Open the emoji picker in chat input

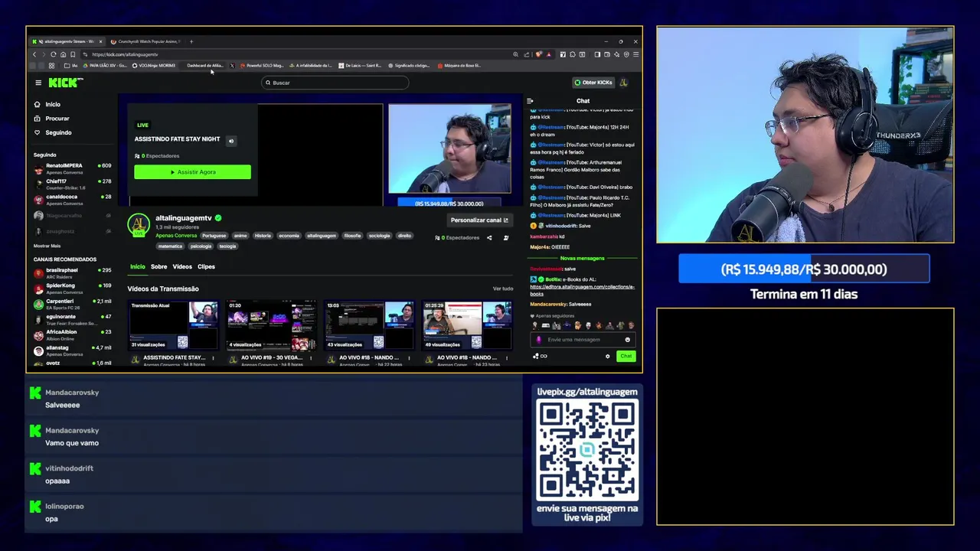(627, 340)
